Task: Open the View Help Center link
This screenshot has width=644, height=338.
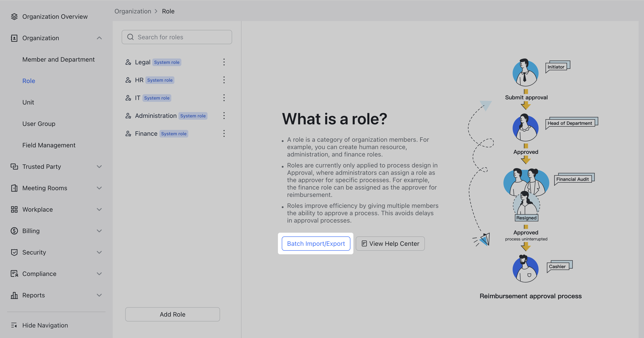Action: 390,243
